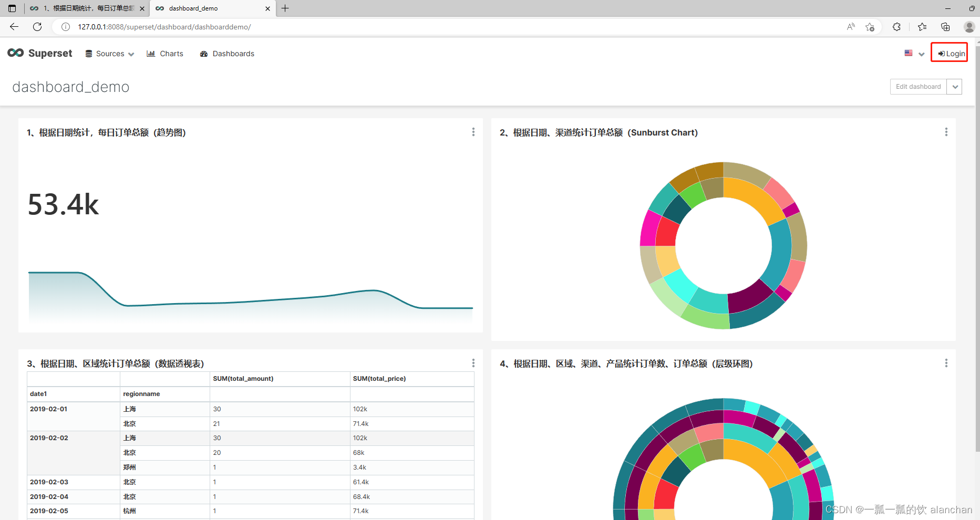This screenshot has height=520, width=980.
Task: Close the first browser tab
Action: (142, 8)
